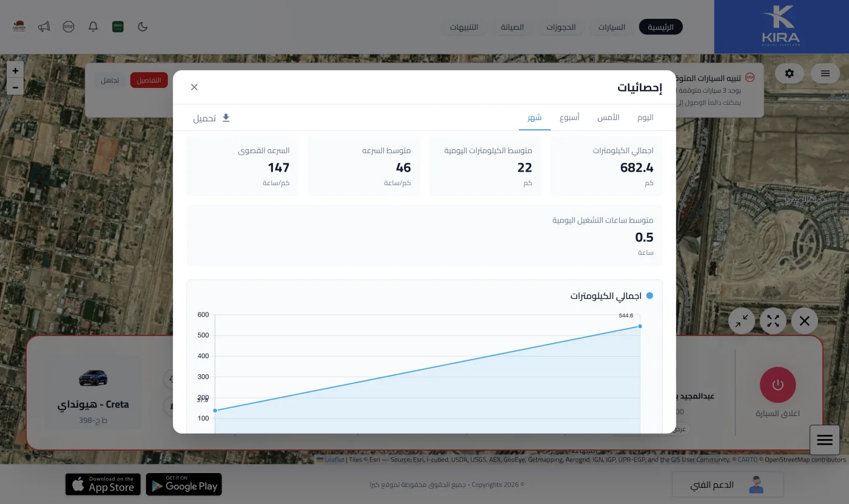Screen dimensions: 849x504
Task: Zoom in on the map
Action: pos(15,70)
